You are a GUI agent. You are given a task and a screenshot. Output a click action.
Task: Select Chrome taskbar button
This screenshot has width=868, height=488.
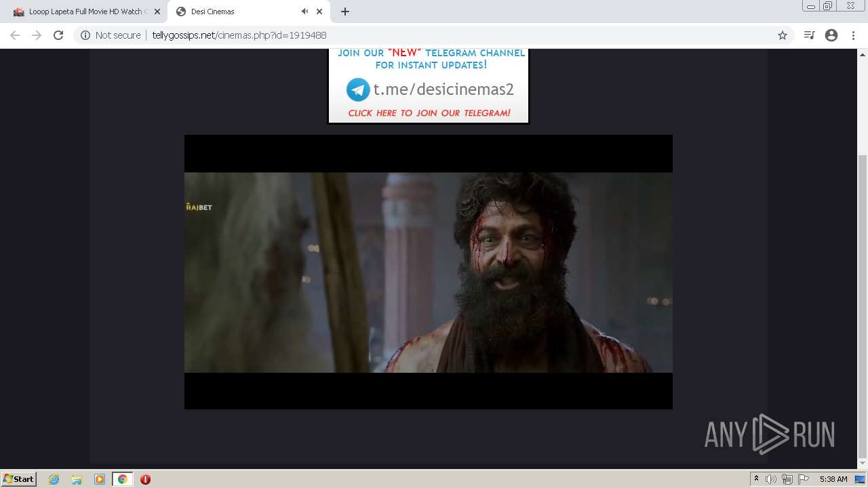[x=122, y=479]
